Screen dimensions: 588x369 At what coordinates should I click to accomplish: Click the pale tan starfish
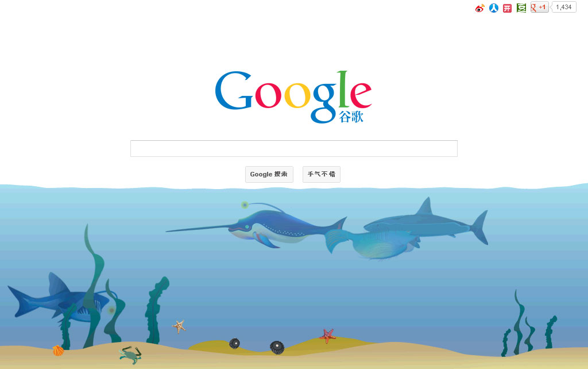[179, 326]
